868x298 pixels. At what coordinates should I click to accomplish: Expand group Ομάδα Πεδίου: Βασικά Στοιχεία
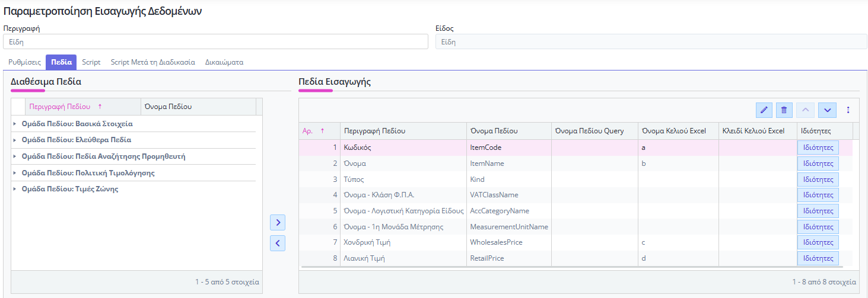(15, 124)
